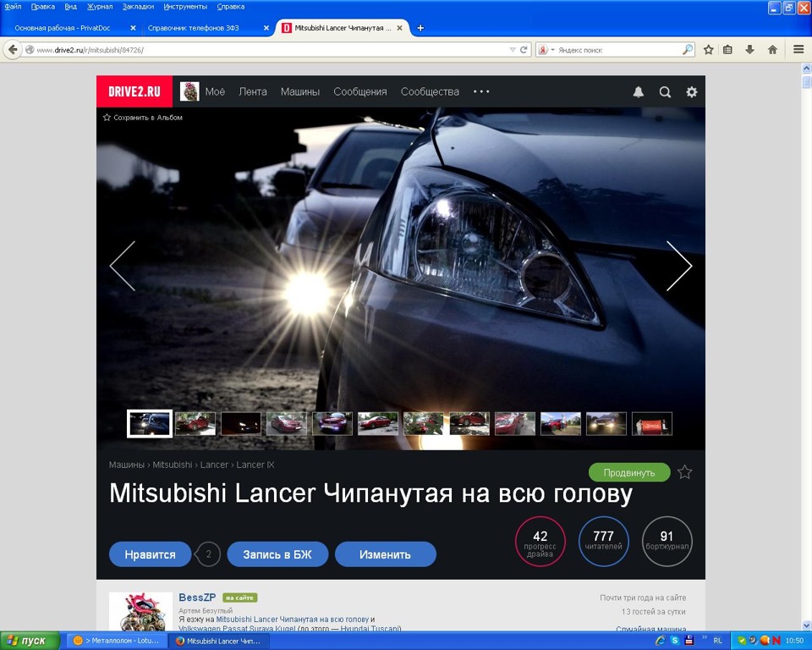This screenshot has width=812, height=650.
Task: Open bookmarks list icon
Action: (727, 50)
